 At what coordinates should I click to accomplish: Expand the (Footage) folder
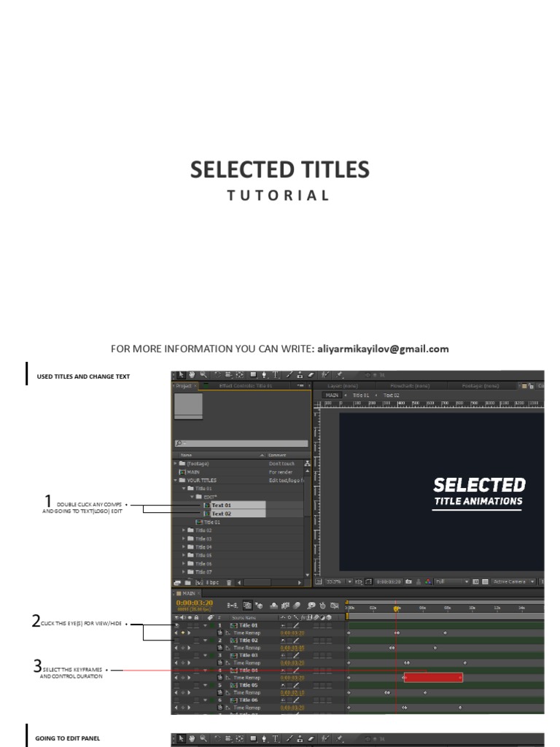click(x=176, y=463)
